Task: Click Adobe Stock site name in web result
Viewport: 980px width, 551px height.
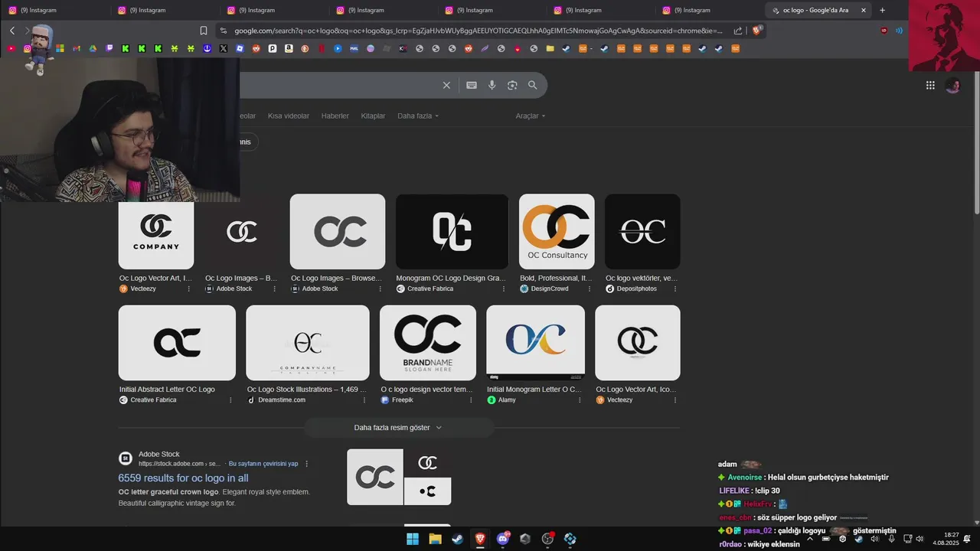Action: [x=158, y=454]
